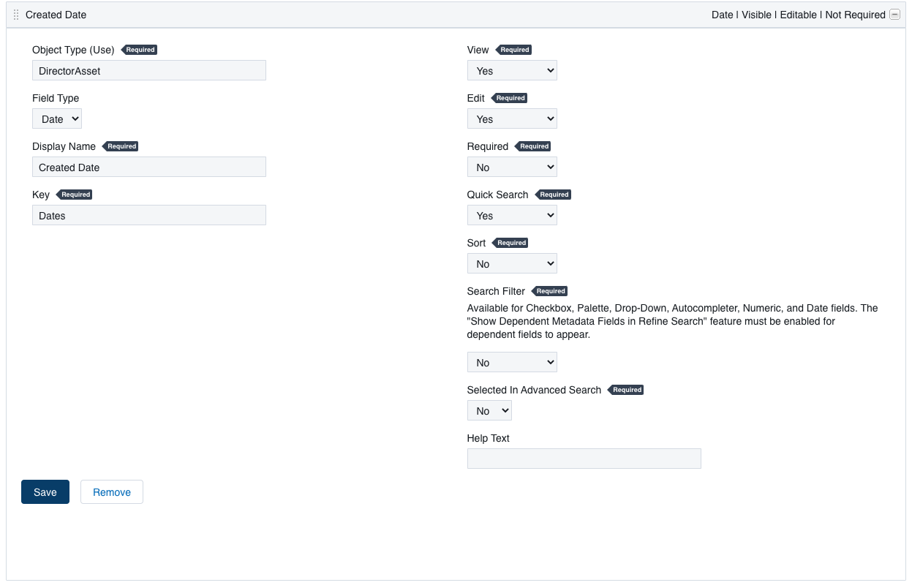912x588 pixels.
Task: Click the Remove button
Action: pos(111,491)
